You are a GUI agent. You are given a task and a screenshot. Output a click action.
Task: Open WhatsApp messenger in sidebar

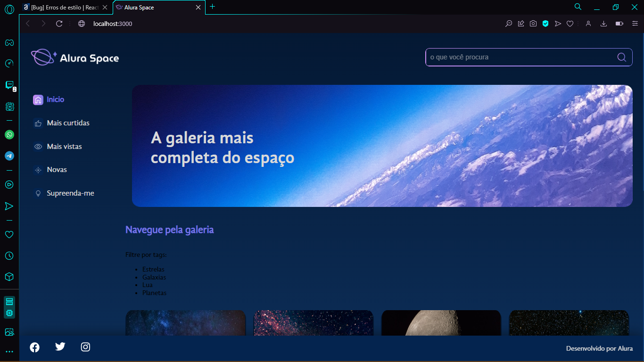click(9, 134)
